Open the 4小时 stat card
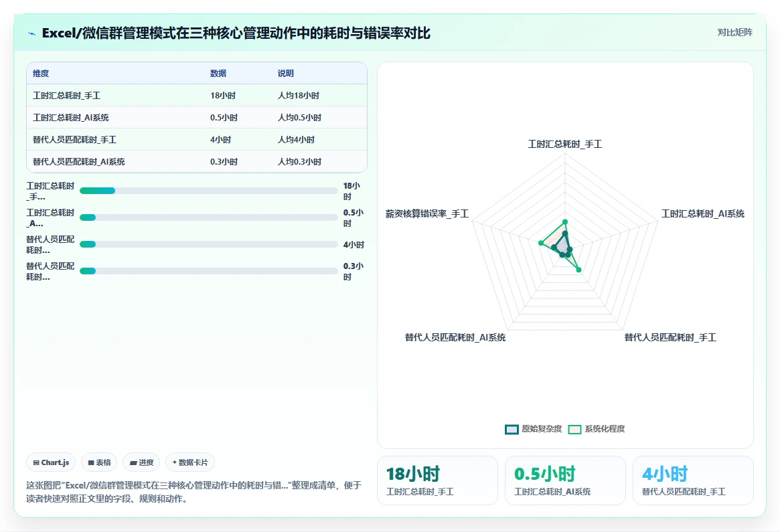 click(693, 480)
